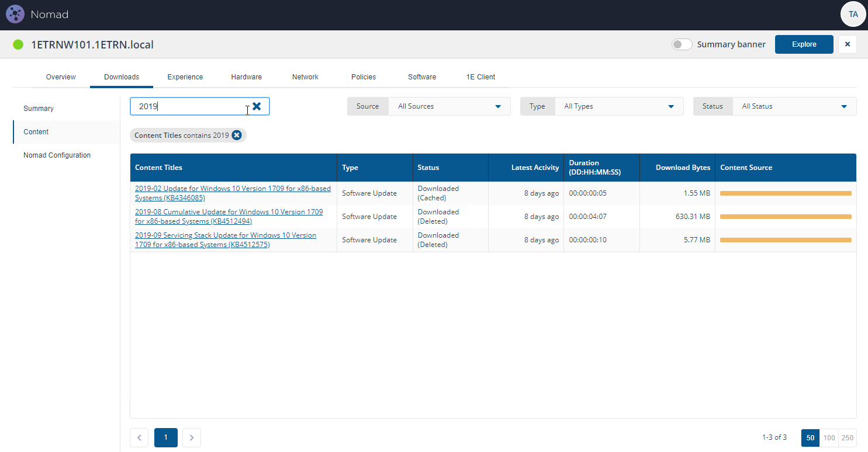This screenshot has width=868, height=452.
Task: Sort by the Type column header
Action: 375,168
